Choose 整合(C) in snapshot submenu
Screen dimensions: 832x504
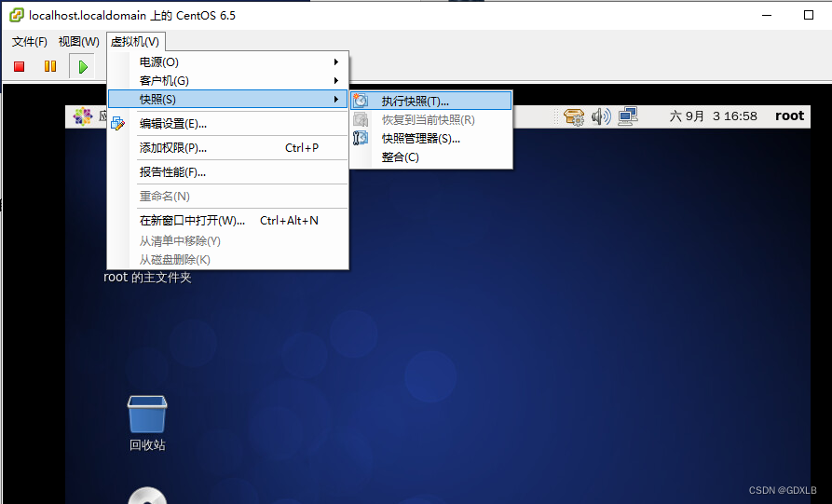pyautogui.click(x=430, y=157)
